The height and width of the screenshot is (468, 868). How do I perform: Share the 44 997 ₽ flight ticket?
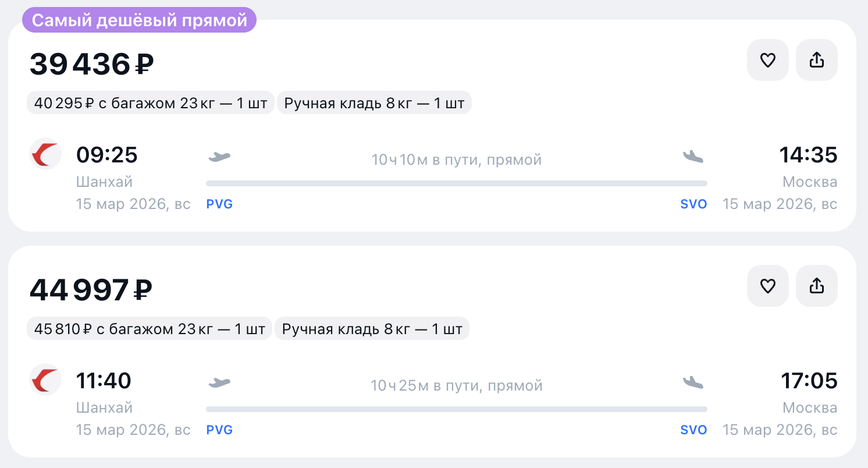pos(817,286)
